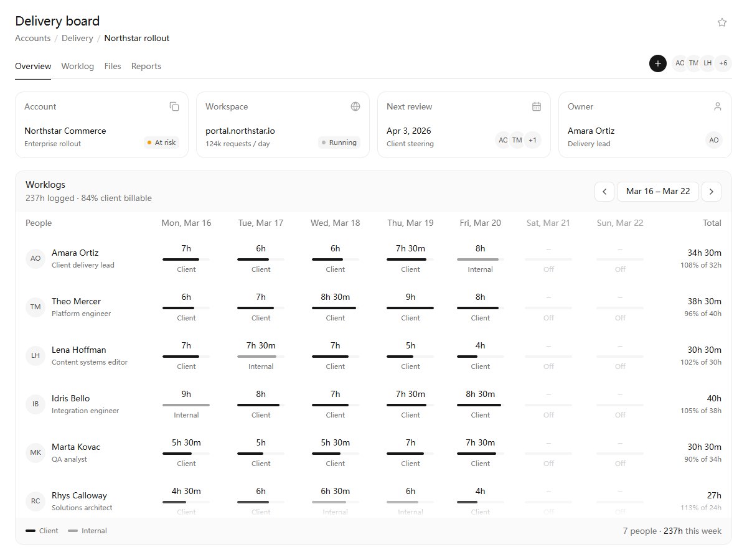Go to next week with right chevron
This screenshot has width=747, height=560.
(x=712, y=191)
